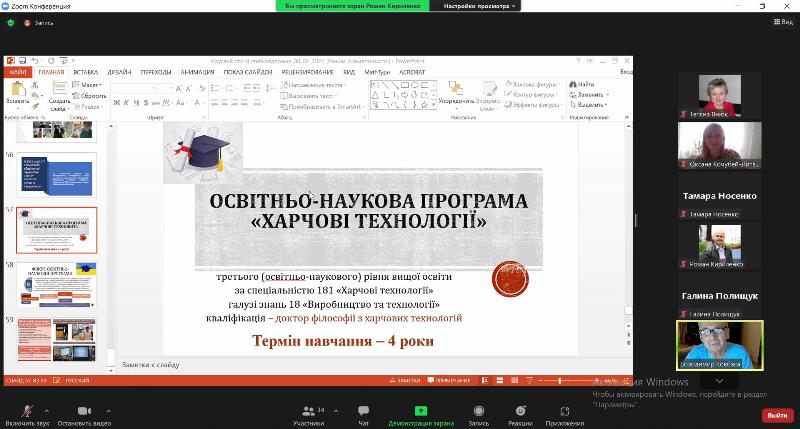Open the Layout (Макет) dropdown
The image size is (800, 429).
(x=88, y=85)
